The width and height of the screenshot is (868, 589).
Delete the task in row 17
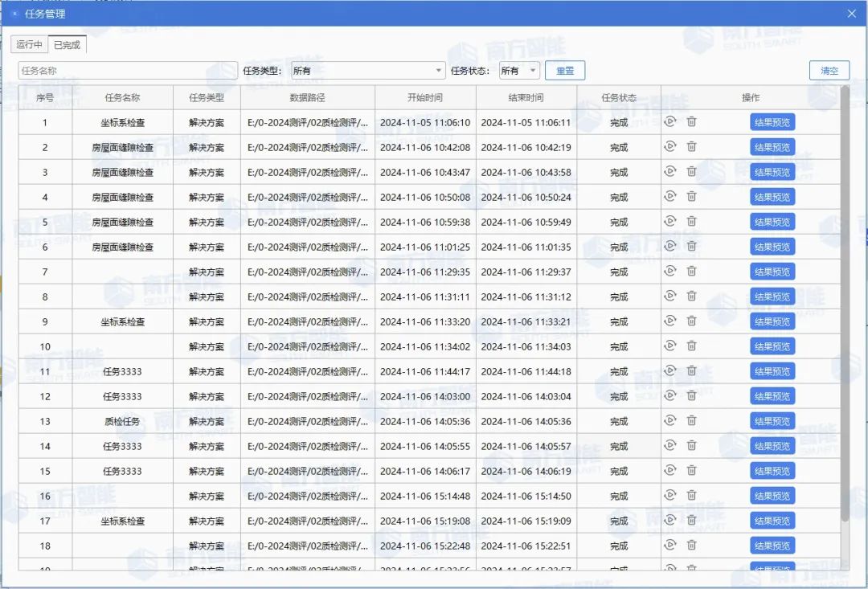691,521
